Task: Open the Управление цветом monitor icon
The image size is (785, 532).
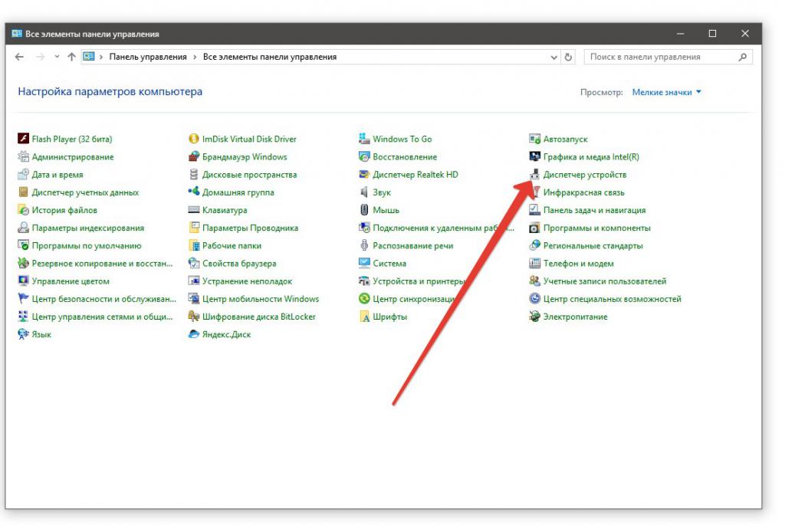Action: 23,281
